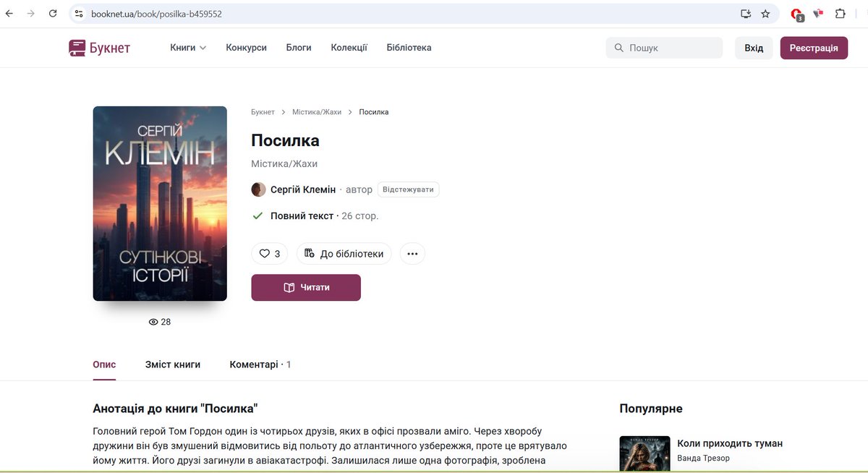Go back with the browser back arrow
This screenshot has height=473, width=868.
(x=9, y=14)
